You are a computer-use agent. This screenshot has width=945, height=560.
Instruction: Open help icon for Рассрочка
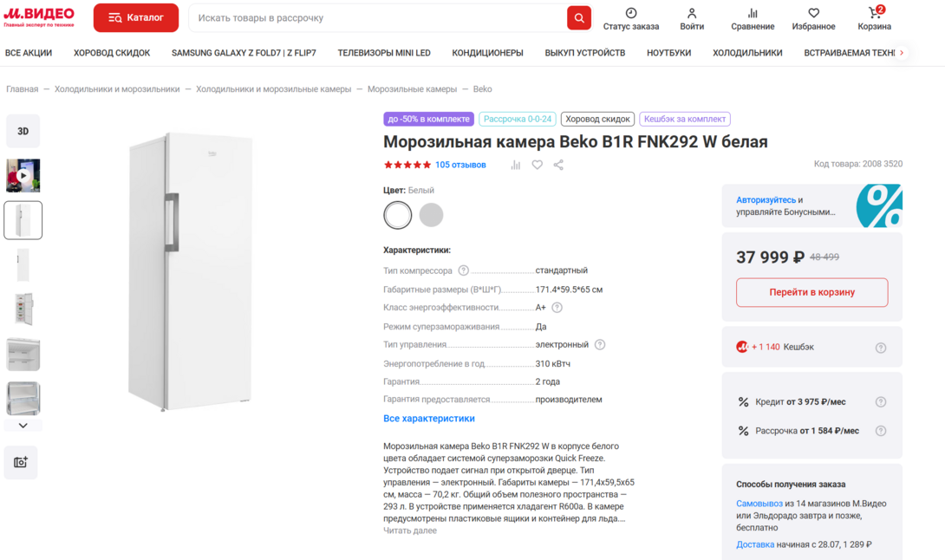(x=881, y=431)
